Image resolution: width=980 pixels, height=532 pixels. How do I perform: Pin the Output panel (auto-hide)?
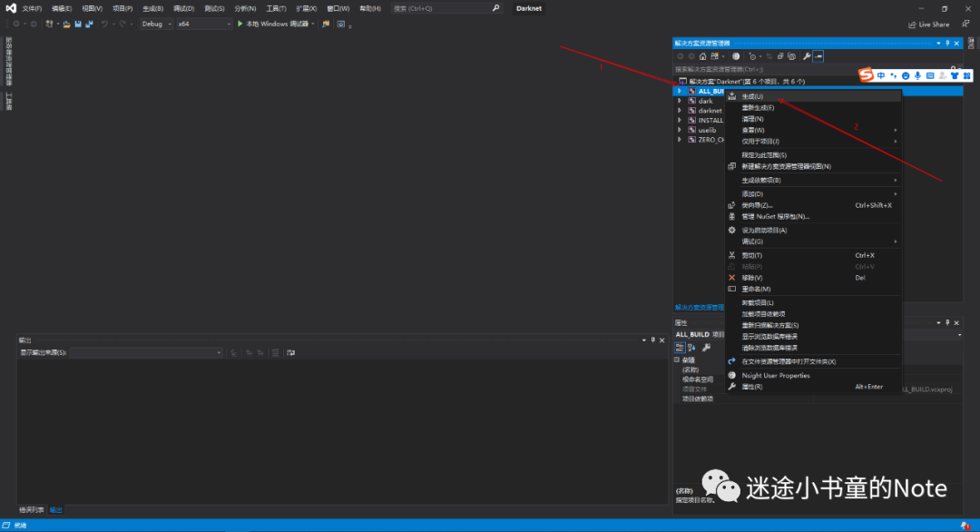click(653, 340)
